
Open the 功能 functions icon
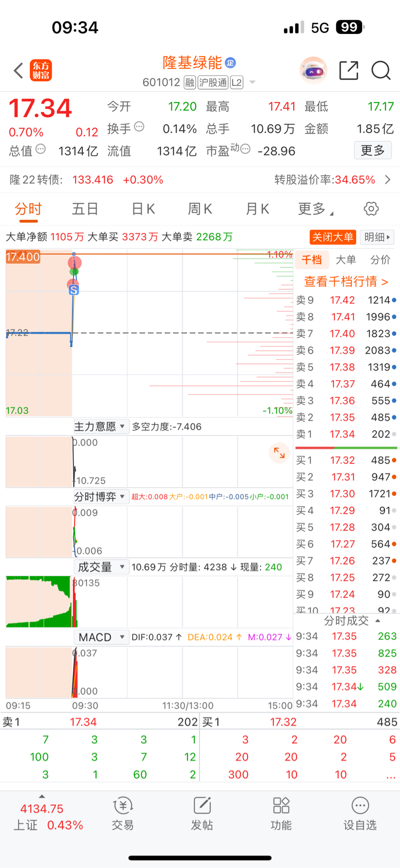(281, 813)
